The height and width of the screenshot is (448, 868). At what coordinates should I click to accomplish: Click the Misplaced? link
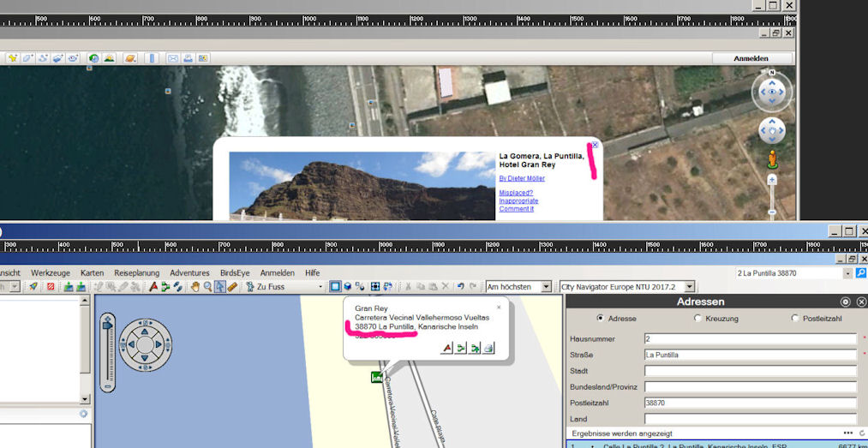(516, 193)
